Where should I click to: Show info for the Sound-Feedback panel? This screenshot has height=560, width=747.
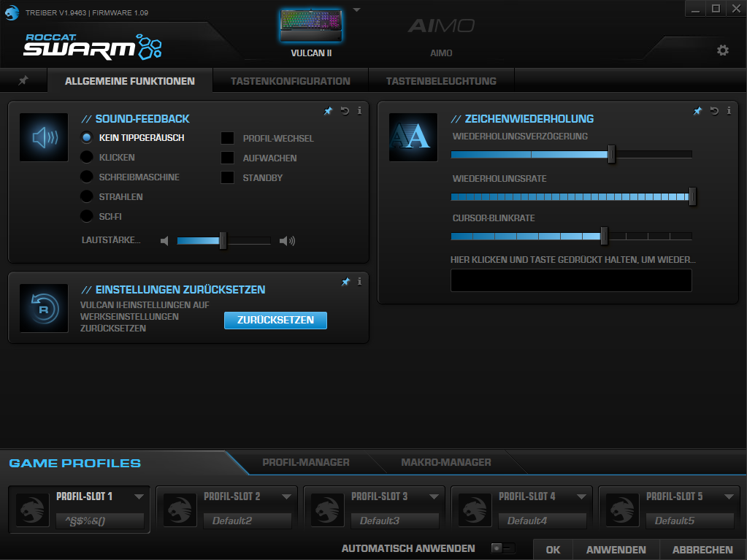[360, 110]
